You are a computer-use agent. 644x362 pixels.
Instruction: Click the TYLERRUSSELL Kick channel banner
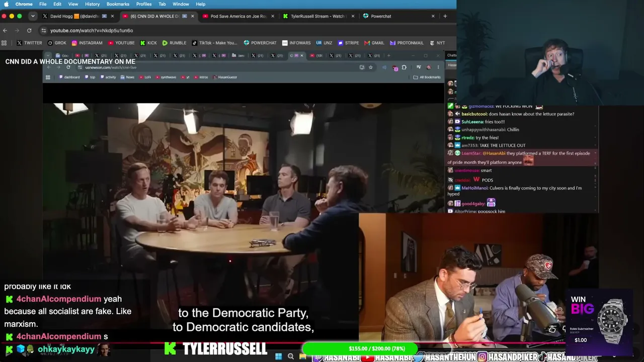coord(215,349)
